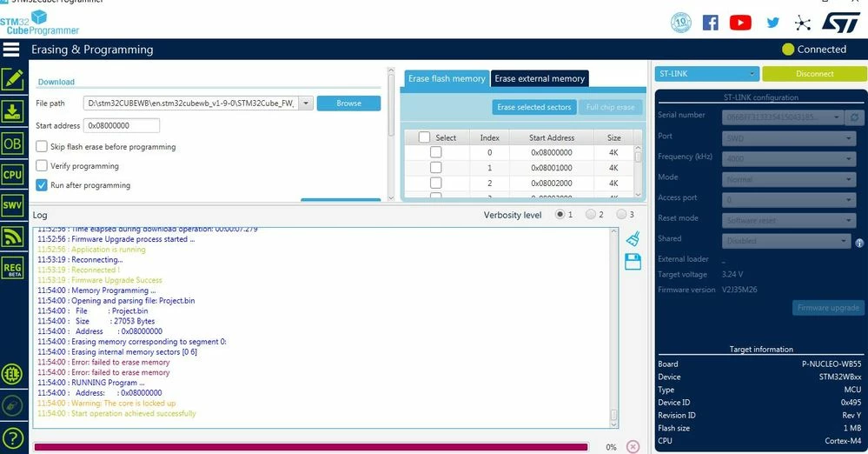Uncheck Run after programming

[x=42, y=185]
